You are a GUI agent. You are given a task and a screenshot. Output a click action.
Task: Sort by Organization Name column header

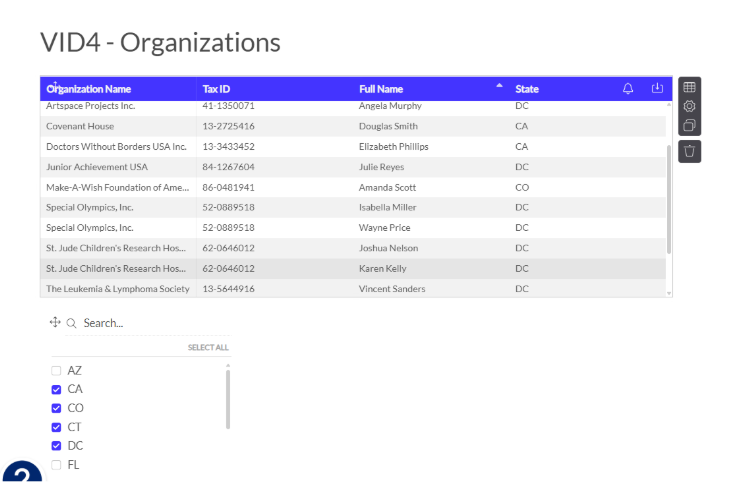(x=88, y=89)
